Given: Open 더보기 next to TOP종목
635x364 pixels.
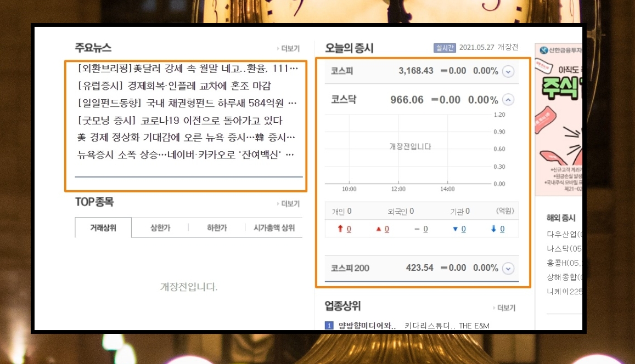Looking at the screenshot, I should 289,203.
